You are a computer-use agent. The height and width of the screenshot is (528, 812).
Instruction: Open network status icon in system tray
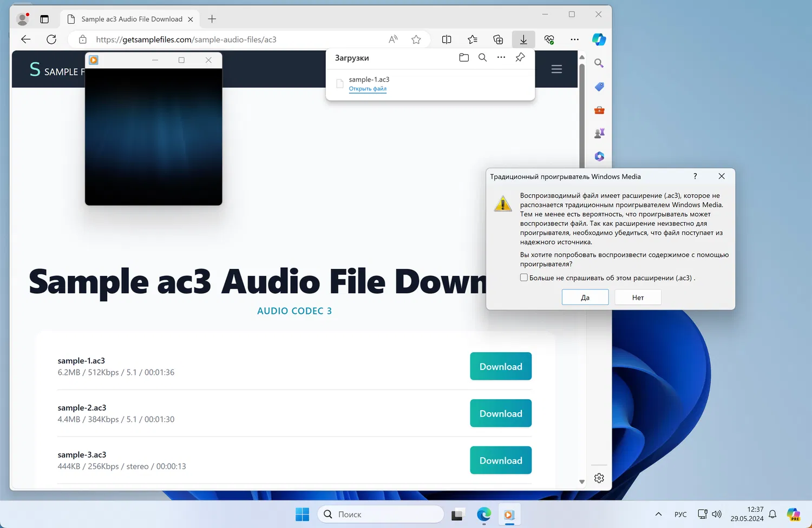click(x=703, y=514)
